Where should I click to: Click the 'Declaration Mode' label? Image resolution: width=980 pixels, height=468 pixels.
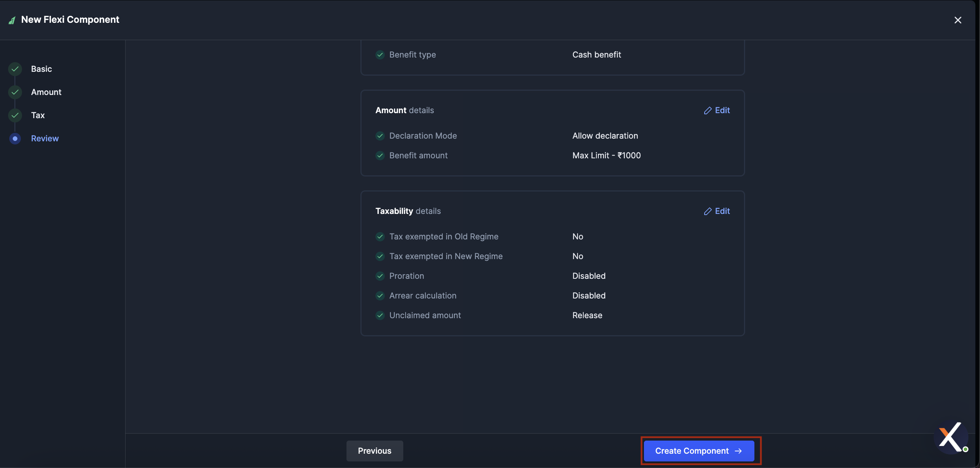click(x=423, y=136)
